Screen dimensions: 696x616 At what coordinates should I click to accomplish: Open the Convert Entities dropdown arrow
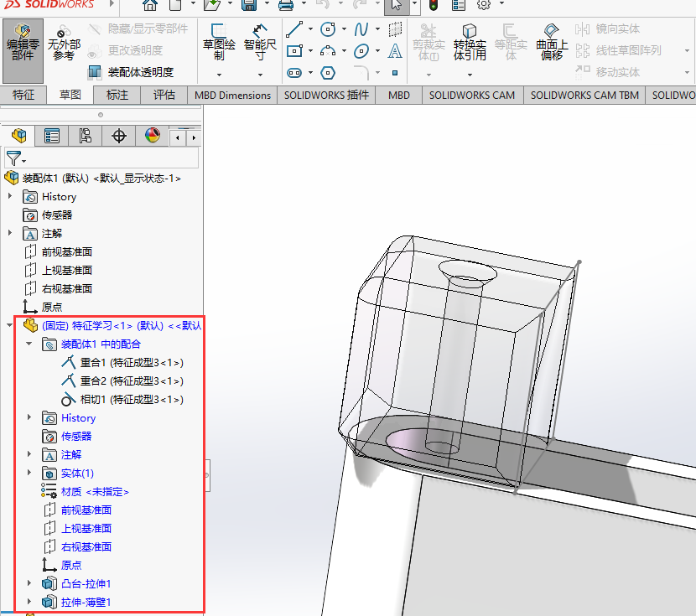(x=470, y=75)
